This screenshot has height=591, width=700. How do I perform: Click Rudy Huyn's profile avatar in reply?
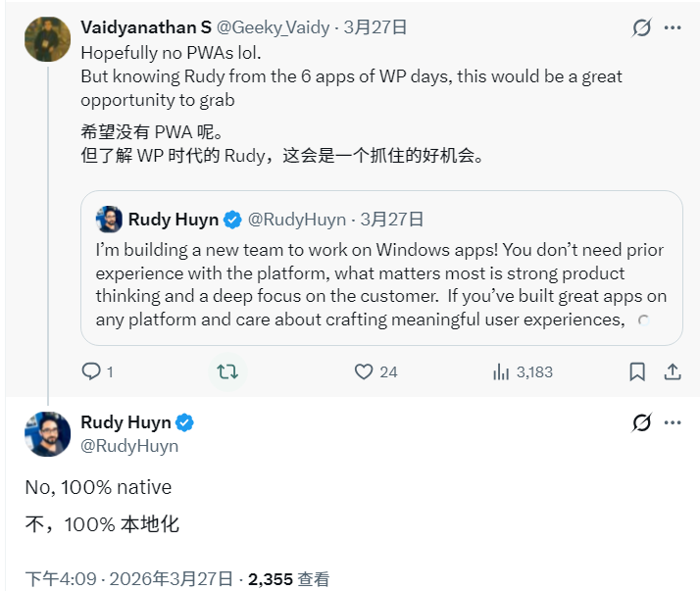47,434
